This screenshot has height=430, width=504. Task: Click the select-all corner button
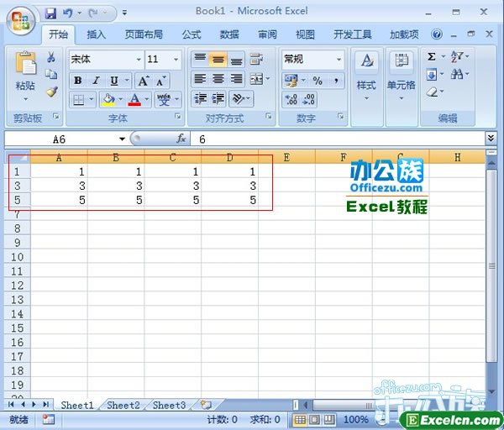click(18, 157)
